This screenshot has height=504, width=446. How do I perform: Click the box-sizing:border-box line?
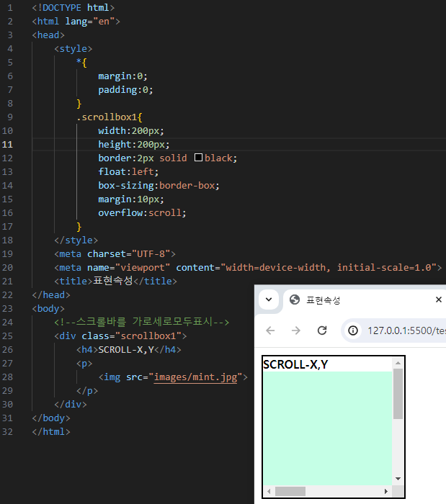point(159,186)
